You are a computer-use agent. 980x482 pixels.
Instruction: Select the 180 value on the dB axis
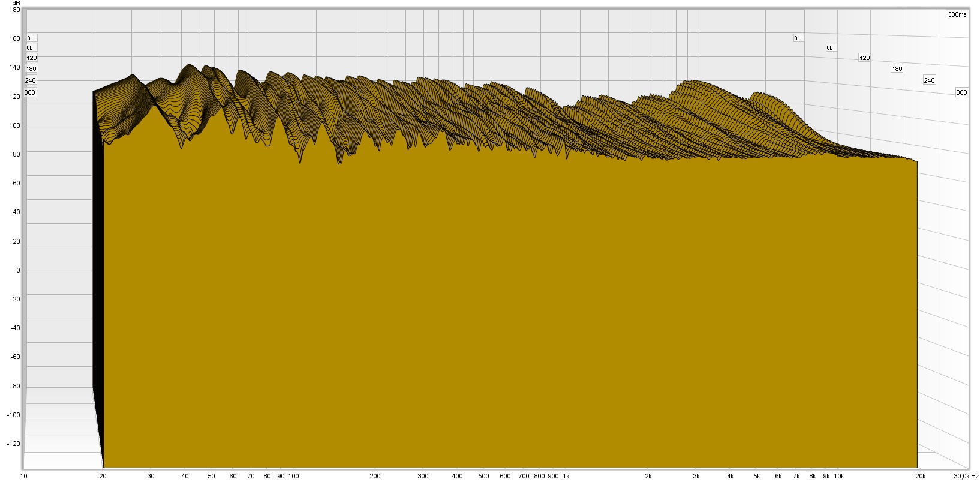pyautogui.click(x=15, y=10)
